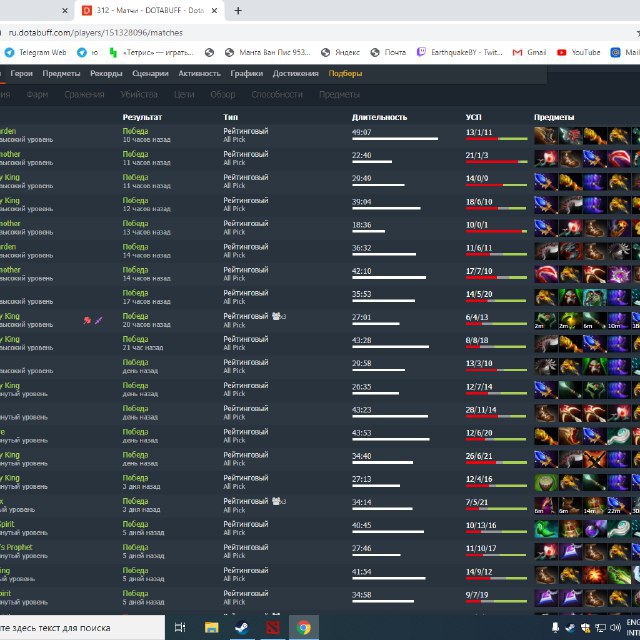Click the microphone icon in system tray
The image size is (640, 640).
point(555,627)
